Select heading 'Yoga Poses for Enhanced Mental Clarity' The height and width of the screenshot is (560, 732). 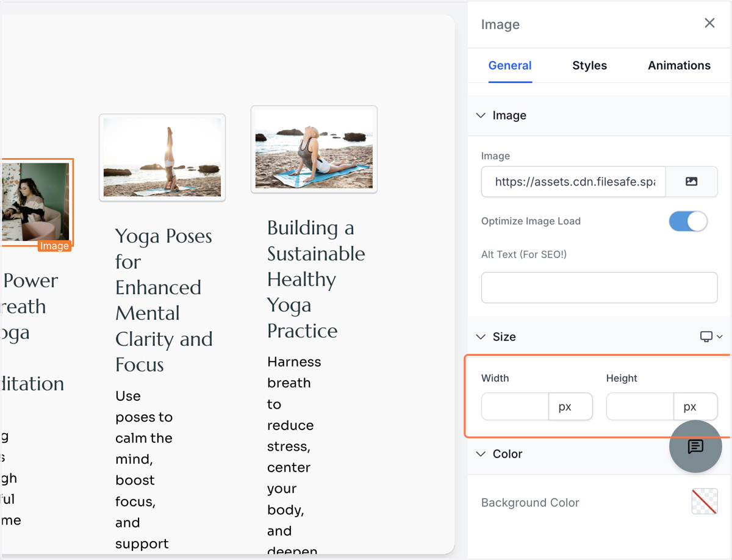pyautogui.click(x=164, y=300)
